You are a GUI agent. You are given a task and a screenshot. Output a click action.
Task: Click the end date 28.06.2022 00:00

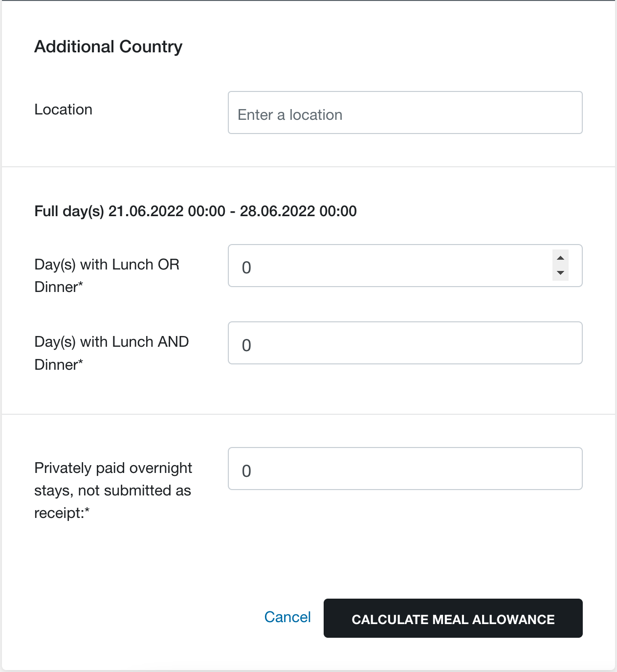click(298, 211)
